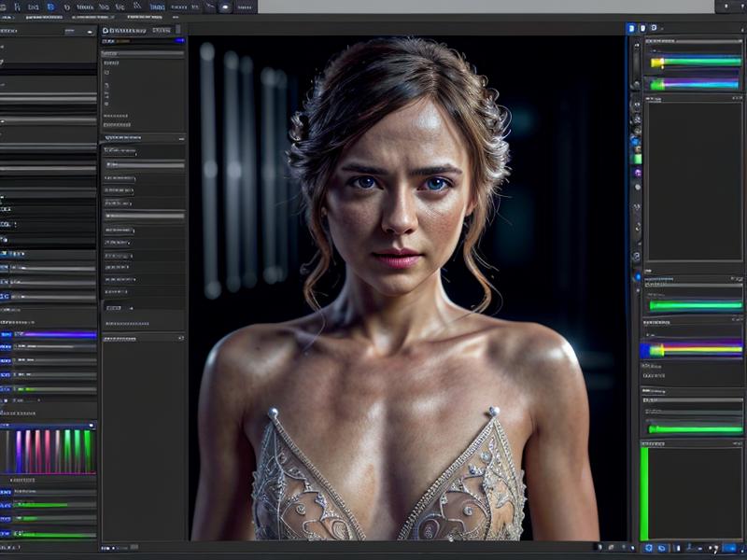Collapse the middle panel's second section via its header arrow

(181, 138)
